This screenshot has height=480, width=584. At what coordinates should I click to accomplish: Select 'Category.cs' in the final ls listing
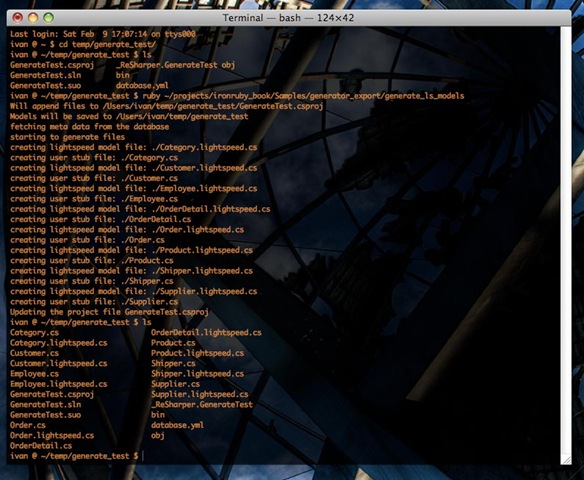tap(34, 333)
